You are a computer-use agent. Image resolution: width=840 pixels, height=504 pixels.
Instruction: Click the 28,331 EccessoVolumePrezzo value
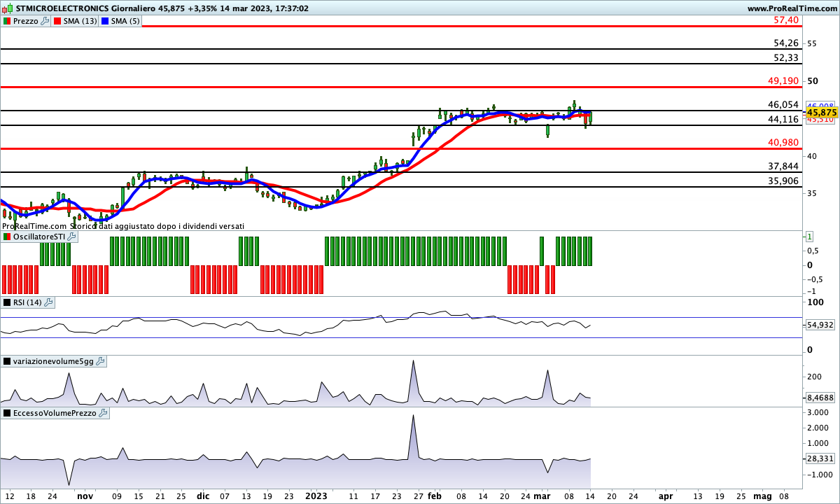point(822,459)
